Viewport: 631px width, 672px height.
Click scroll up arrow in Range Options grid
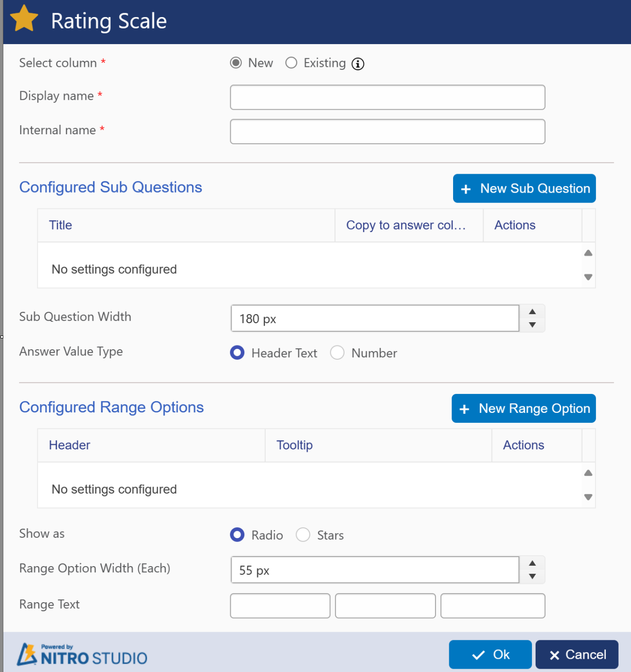588,473
